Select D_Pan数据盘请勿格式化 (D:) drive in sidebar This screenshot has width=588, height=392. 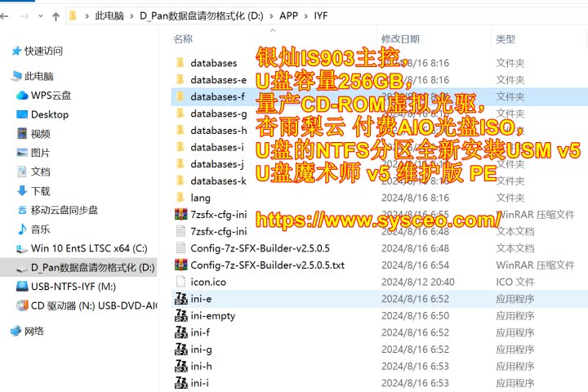coord(78,268)
